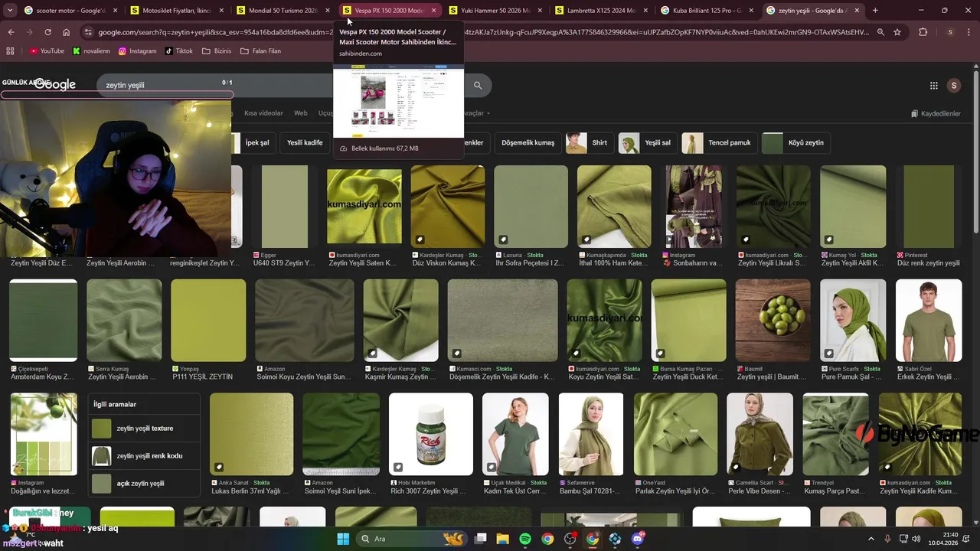Screen dimensions: 980x551
Task: Open the browser home page icon
Action: (x=66, y=32)
